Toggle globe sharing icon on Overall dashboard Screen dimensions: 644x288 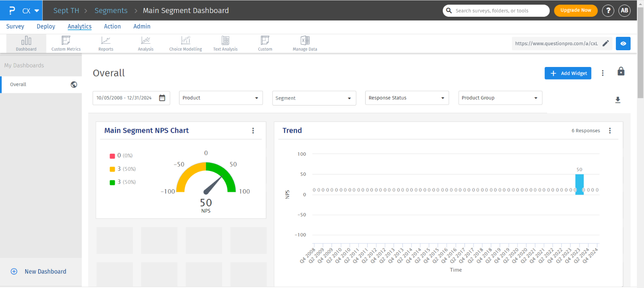(x=74, y=85)
